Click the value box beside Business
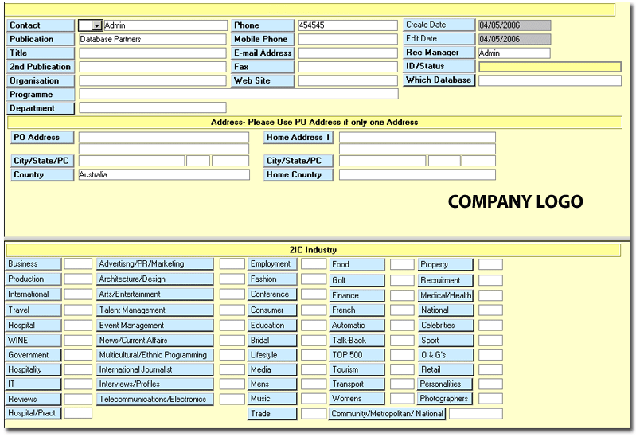Screen dimensions: 640x437 78,264
